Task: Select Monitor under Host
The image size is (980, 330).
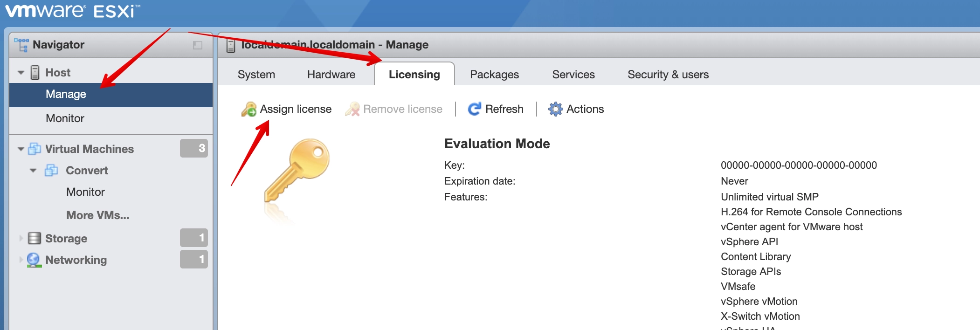Action: coord(65,118)
